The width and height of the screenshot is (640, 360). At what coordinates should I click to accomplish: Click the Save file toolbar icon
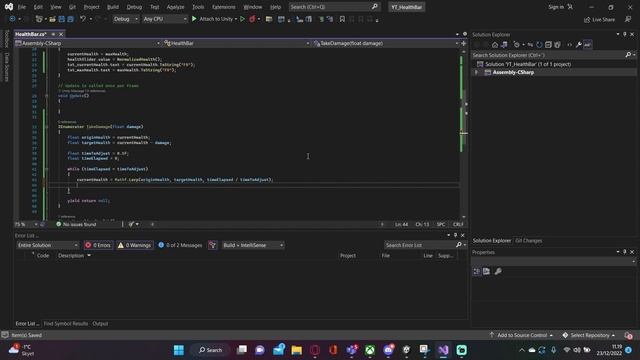point(62,19)
